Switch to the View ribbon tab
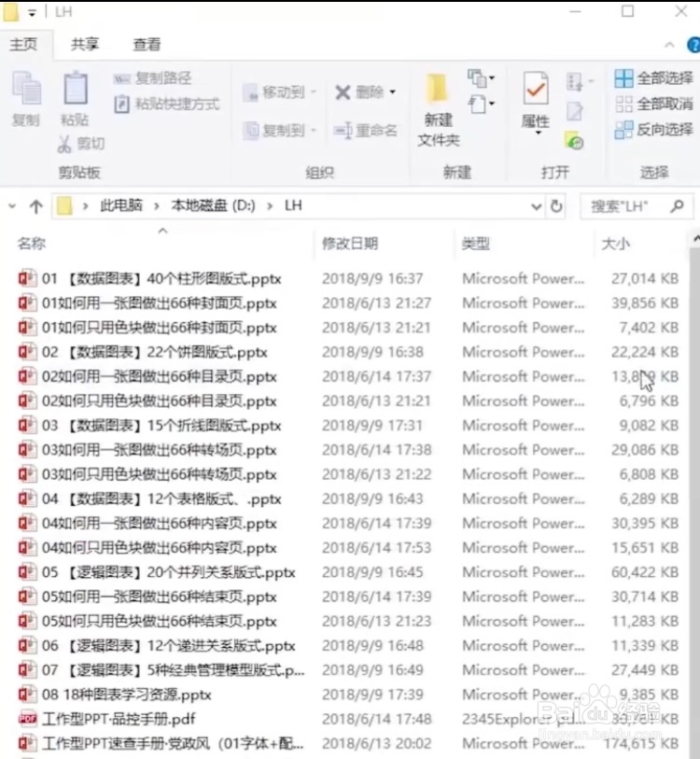Screen dimensions: 700x759 [147, 45]
